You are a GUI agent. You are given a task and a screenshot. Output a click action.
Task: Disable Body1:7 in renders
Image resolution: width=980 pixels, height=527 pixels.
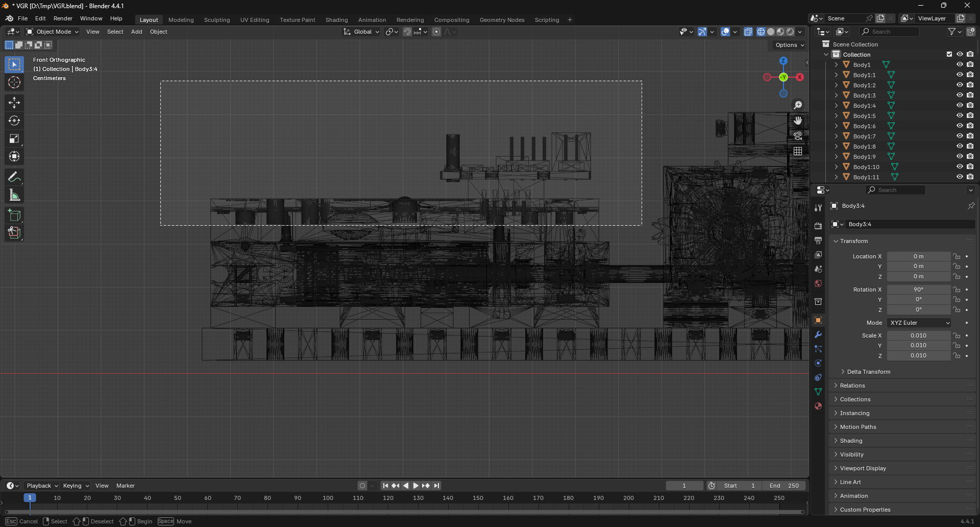[970, 136]
